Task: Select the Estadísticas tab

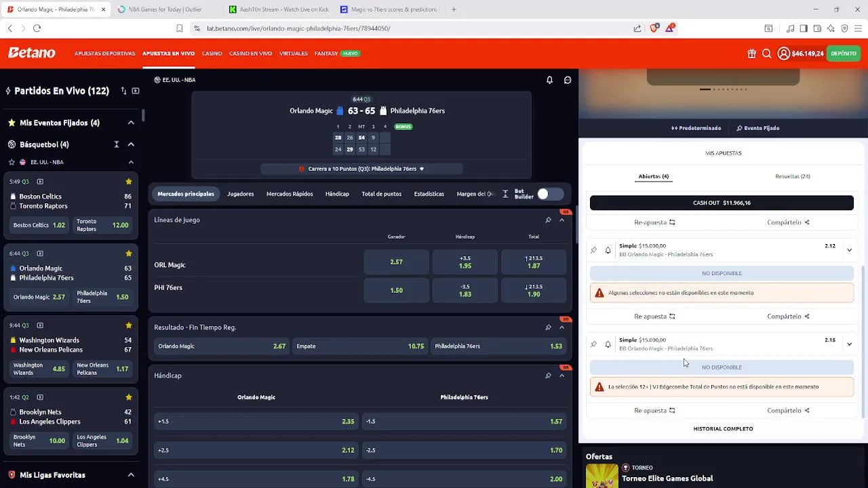Action: pyautogui.click(x=429, y=194)
